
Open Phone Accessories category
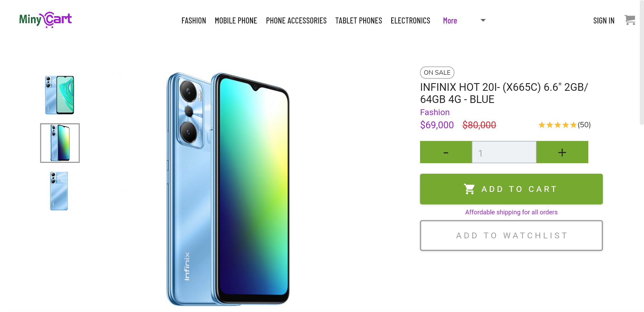(x=296, y=21)
